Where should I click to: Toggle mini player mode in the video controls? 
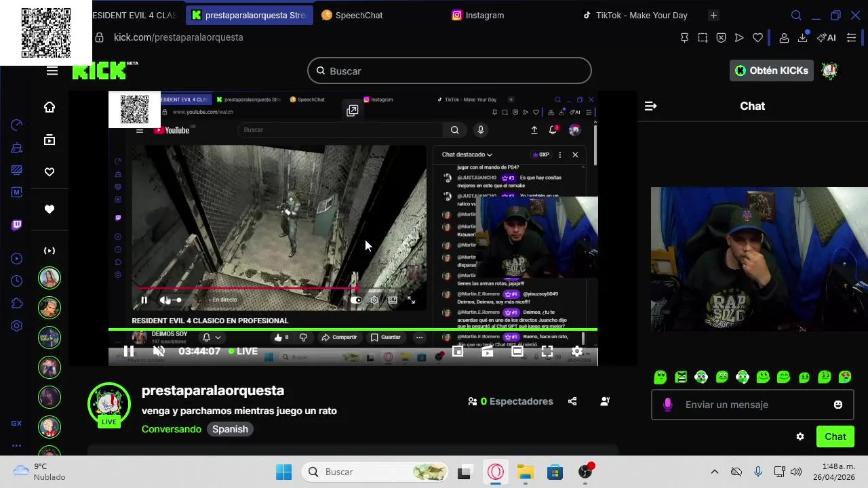coord(458,351)
